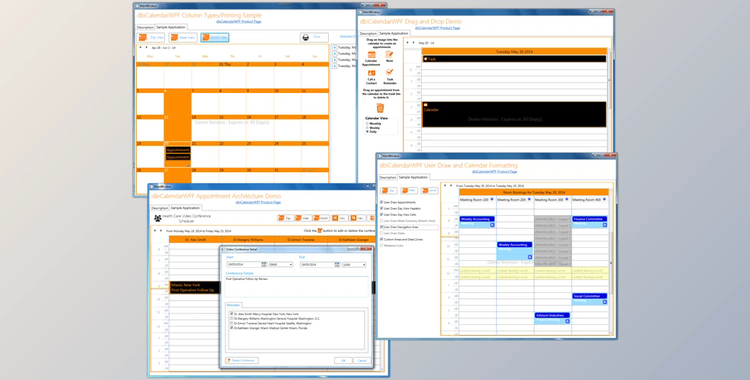Toggle User Draw Navigation Area checkbox

pos(382,227)
